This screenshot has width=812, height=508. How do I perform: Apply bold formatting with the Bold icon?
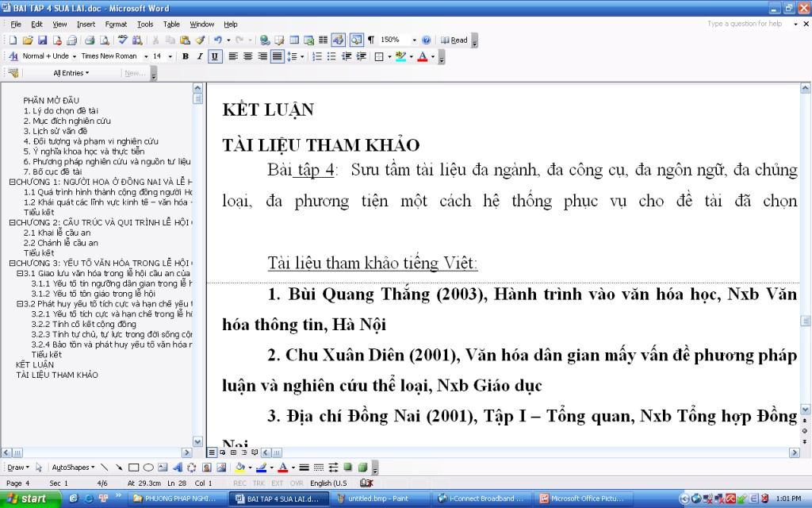[x=185, y=56]
